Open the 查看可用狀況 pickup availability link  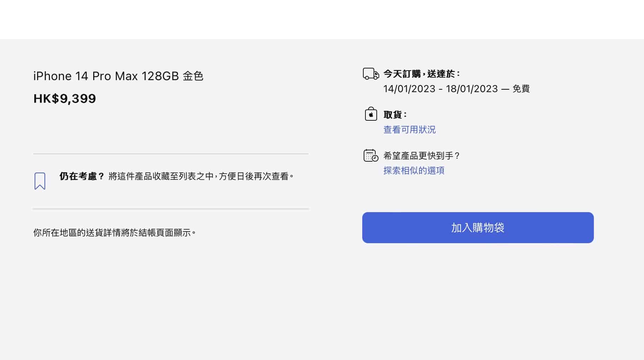[410, 130]
